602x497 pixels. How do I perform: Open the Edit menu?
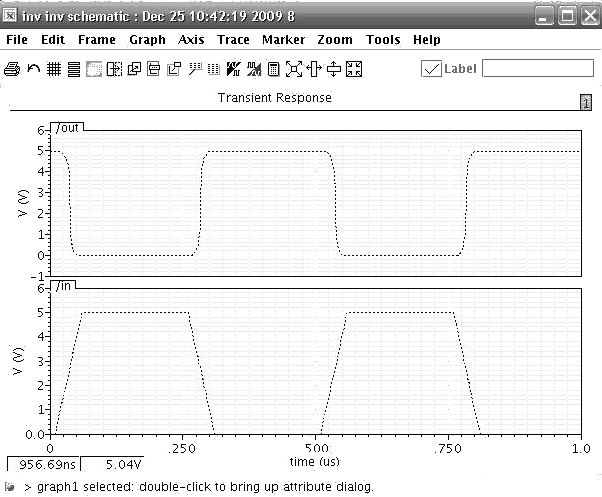coord(53,40)
